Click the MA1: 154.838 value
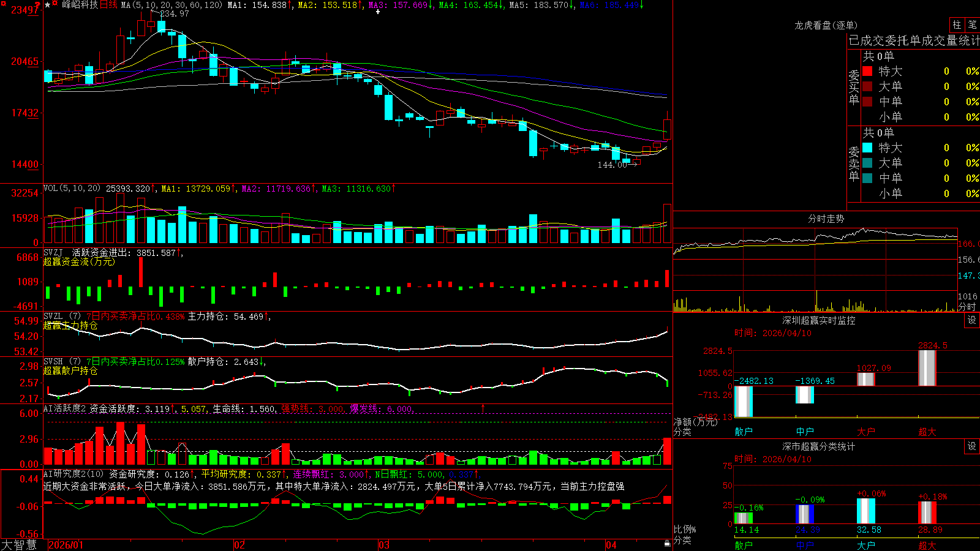Screen dimensions: 980x551 click(x=257, y=5)
